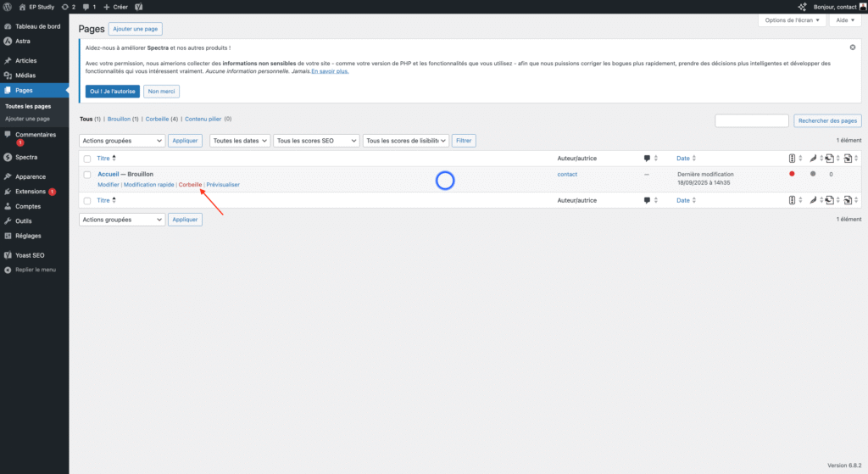Open the EP Studly site home icon

coord(22,7)
